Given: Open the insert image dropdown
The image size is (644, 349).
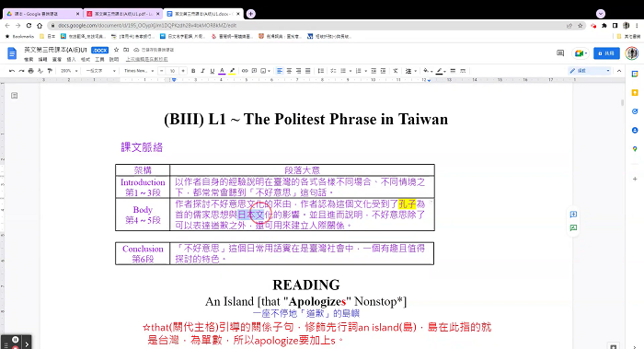Looking at the screenshot, I should (265, 71).
